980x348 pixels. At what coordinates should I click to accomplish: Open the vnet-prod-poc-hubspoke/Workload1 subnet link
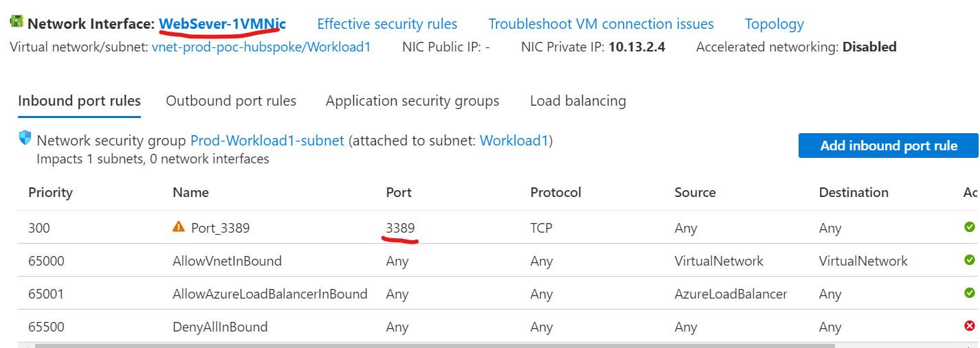[260, 47]
